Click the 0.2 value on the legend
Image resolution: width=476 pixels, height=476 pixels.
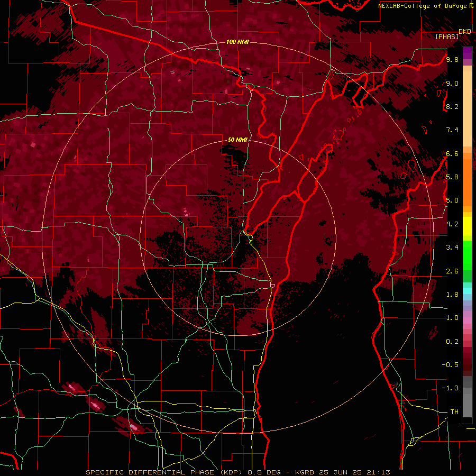[452, 342]
